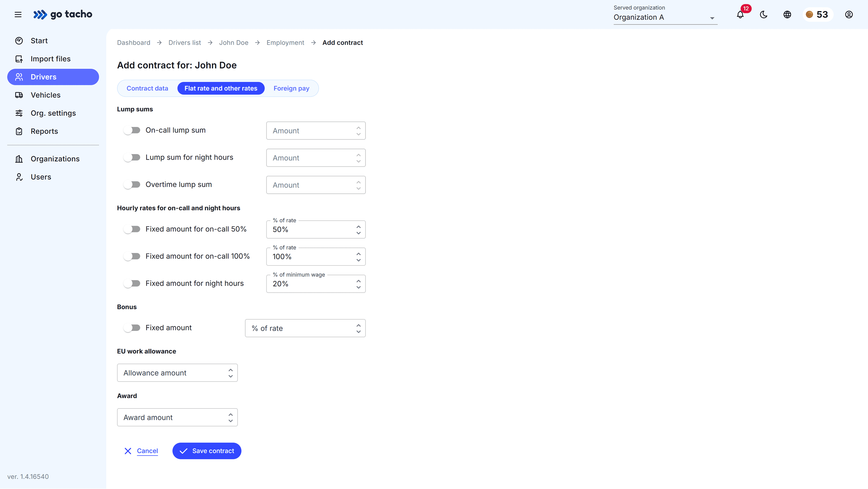Open Reports clipboard icon in sidebar
Screen dimensions: 868x489
(19, 131)
